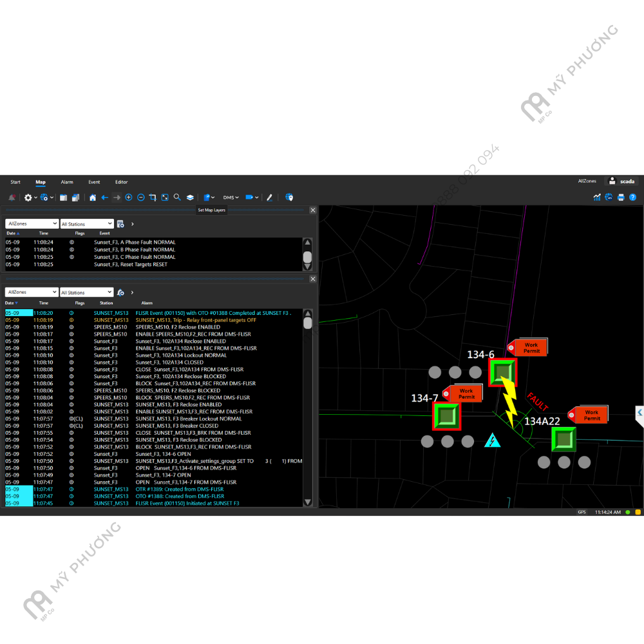
Task: Click the scada user account button
Action: point(622,182)
